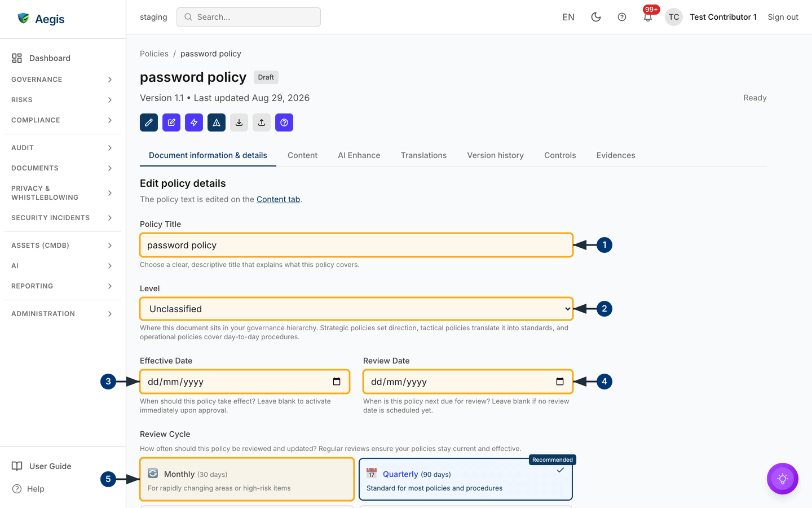Follow the 'Content tab' link
Viewport: 812px width, 508px height.
click(278, 199)
